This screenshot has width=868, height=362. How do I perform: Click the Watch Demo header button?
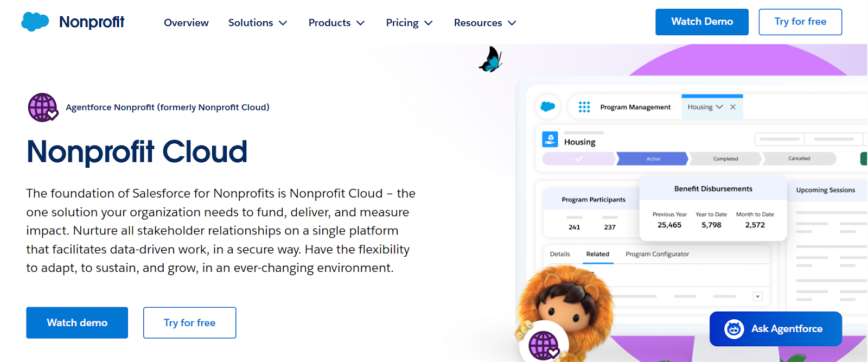pyautogui.click(x=702, y=22)
